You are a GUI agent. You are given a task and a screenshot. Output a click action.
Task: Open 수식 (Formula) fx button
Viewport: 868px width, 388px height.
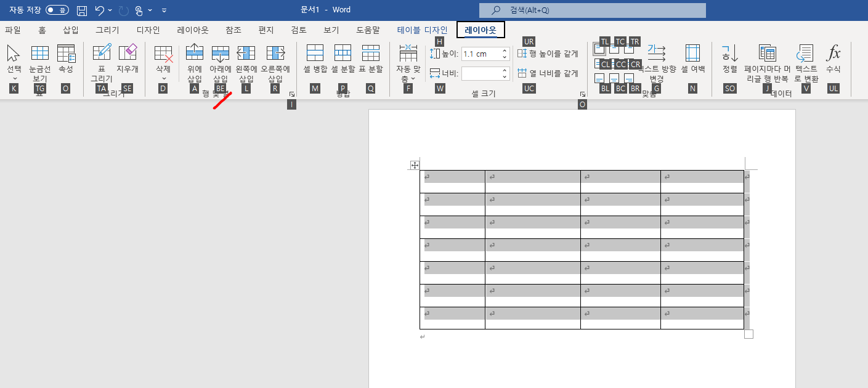[x=834, y=59]
